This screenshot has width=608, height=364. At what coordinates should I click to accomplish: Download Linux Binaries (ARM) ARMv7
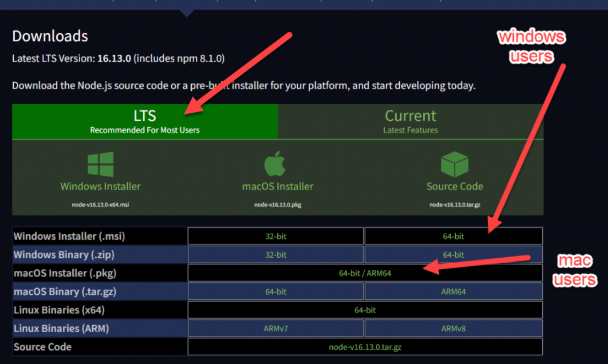point(276,328)
